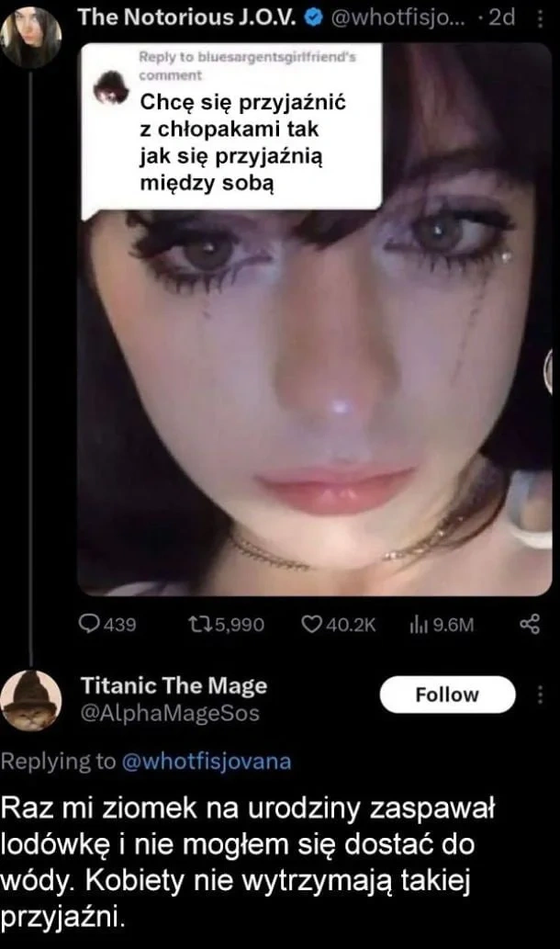The image size is (560, 949).
Task: Tap the small commenter avatar in the reply bubble
Action: [x=111, y=86]
